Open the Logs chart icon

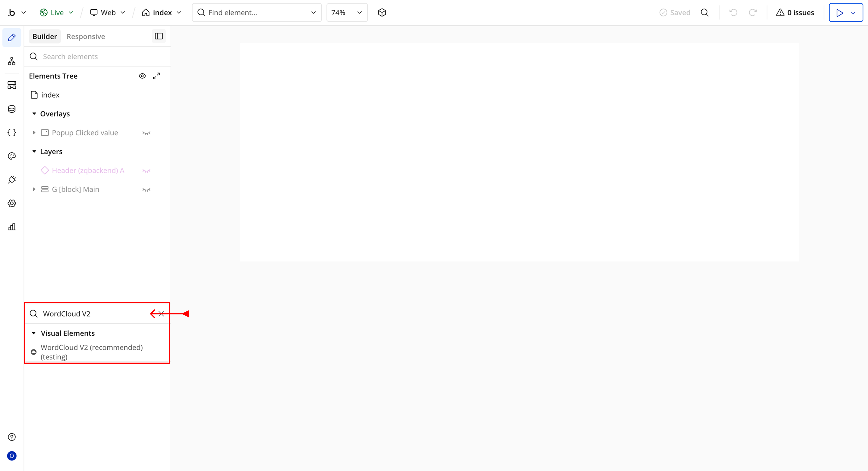pyautogui.click(x=12, y=227)
